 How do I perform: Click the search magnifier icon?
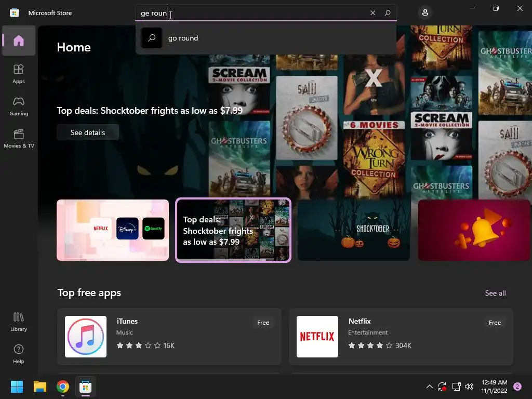coord(388,13)
